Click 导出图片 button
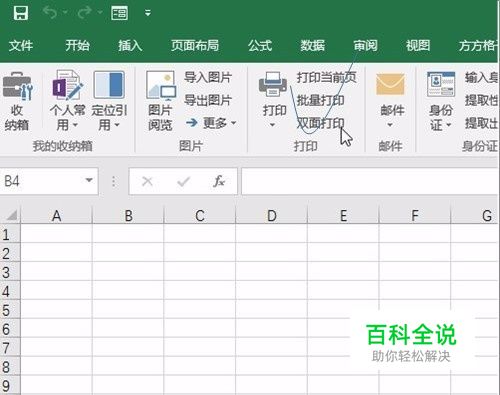Viewport: 500px width, 395px height. click(208, 100)
